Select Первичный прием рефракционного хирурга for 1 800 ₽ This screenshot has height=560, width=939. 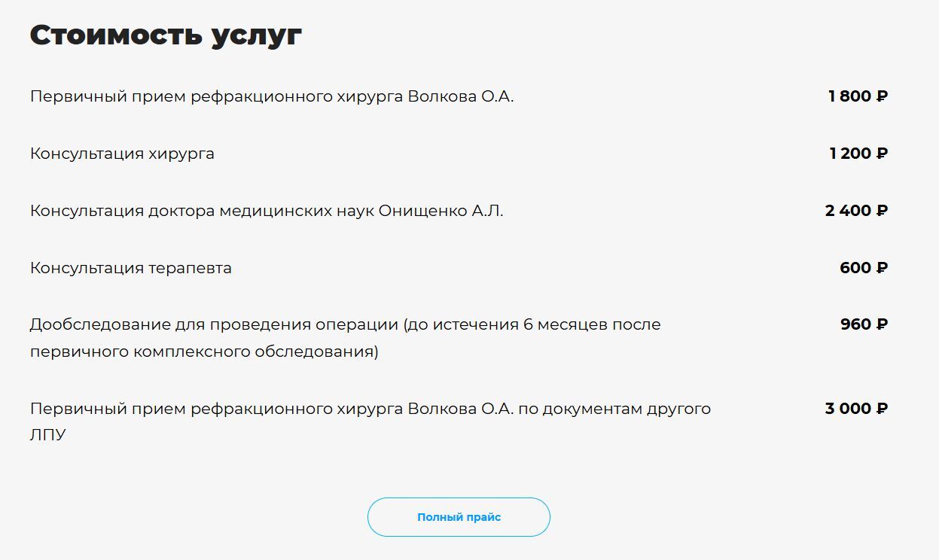click(272, 96)
